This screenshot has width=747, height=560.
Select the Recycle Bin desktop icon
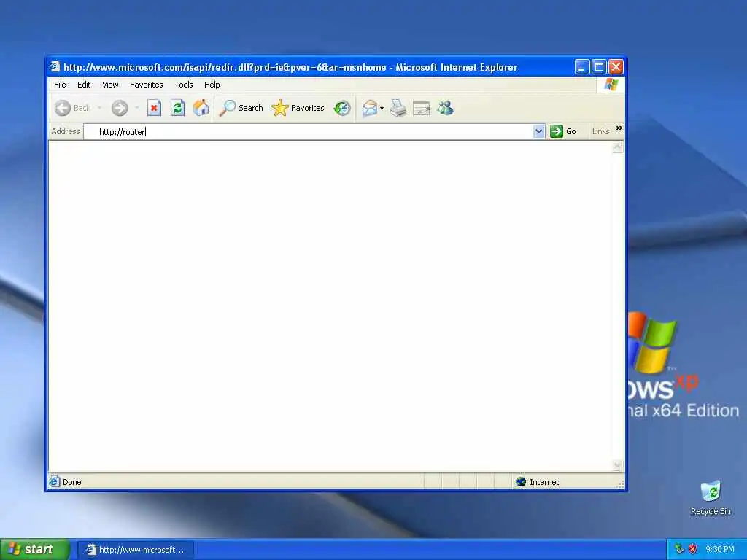tap(711, 498)
